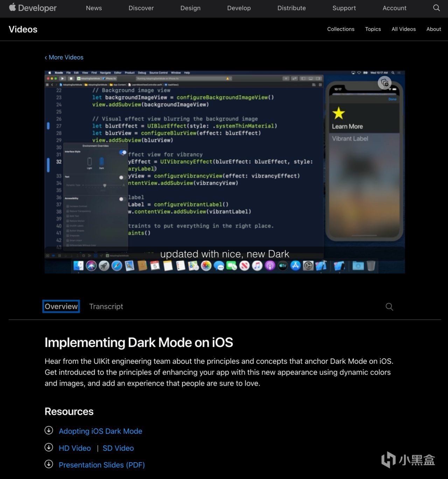448x479 pixels.
Task: Click the yellow star in the simulator
Action: [338, 113]
